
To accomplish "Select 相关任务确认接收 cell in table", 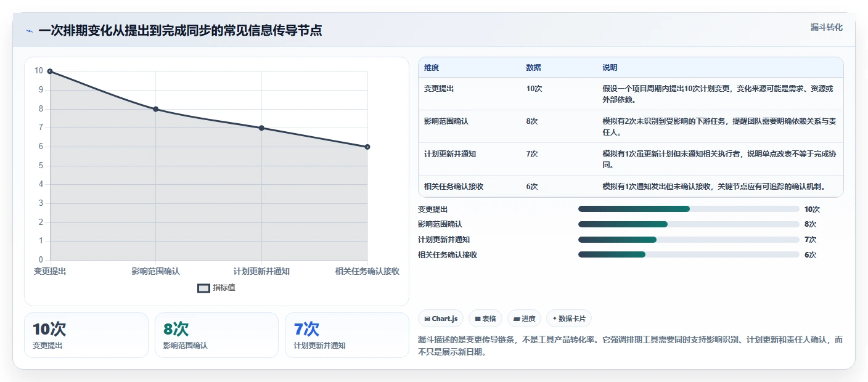I will tap(454, 186).
